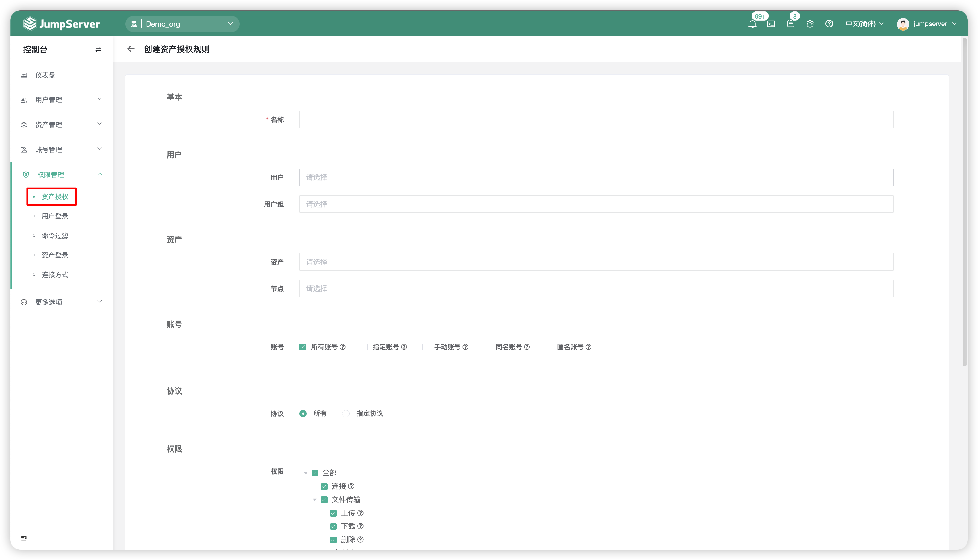This screenshot has height=560, width=978.
Task: Expand the 资产管理 sidebar menu
Action: coord(62,125)
